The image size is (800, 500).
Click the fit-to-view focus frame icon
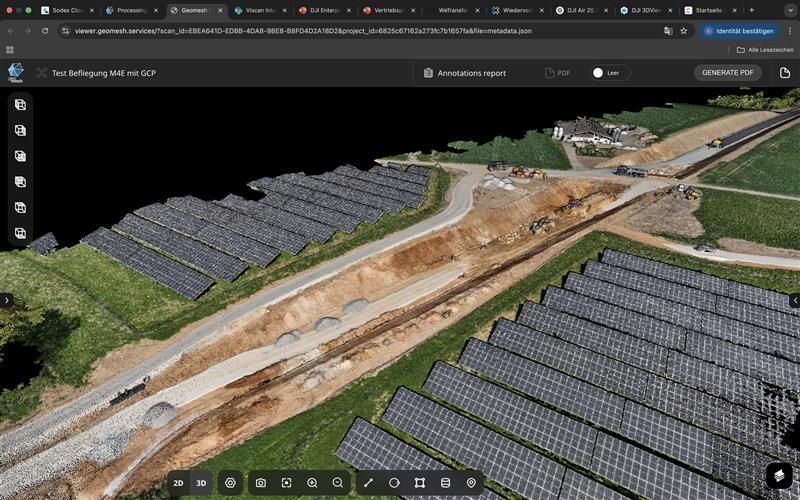pyautogui.click(x=286, y=483)
